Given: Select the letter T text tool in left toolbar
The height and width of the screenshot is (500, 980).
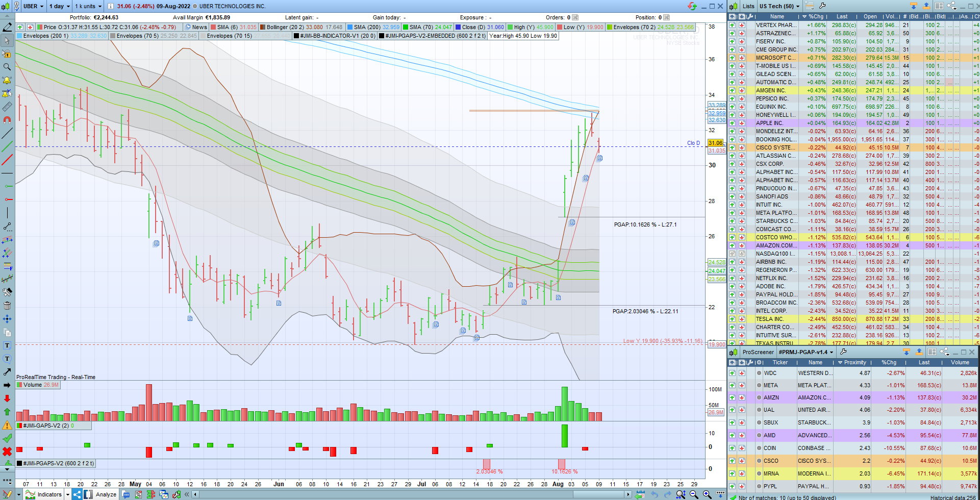Looking at the screenshot, I should pyautogui.click(x=7, y=345).
